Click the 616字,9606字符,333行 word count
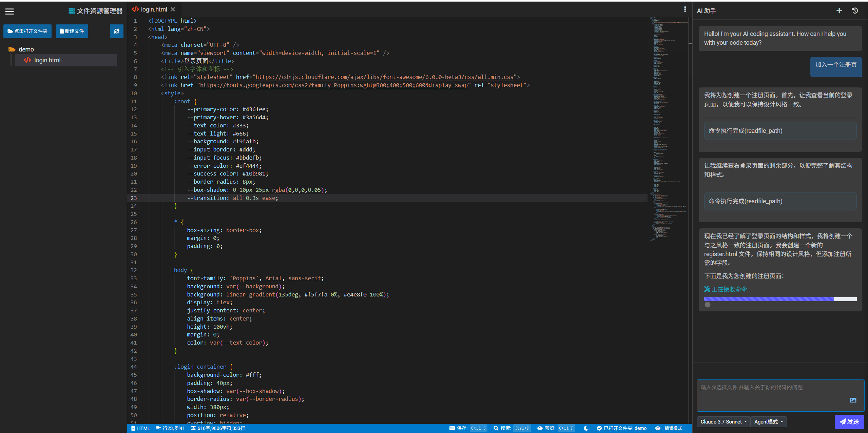The width and height of the screenshot is (868, 433). click(x=218, y=429)
